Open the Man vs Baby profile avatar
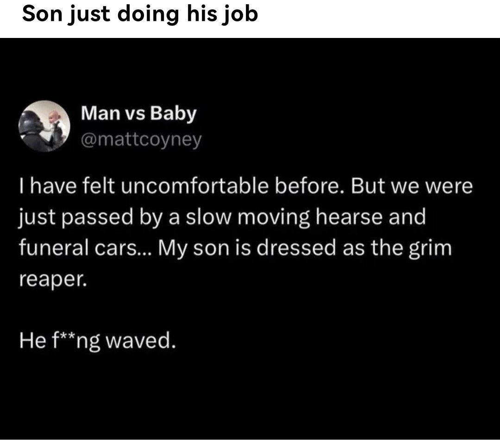 pyautogui.click(x=44, y=125)
